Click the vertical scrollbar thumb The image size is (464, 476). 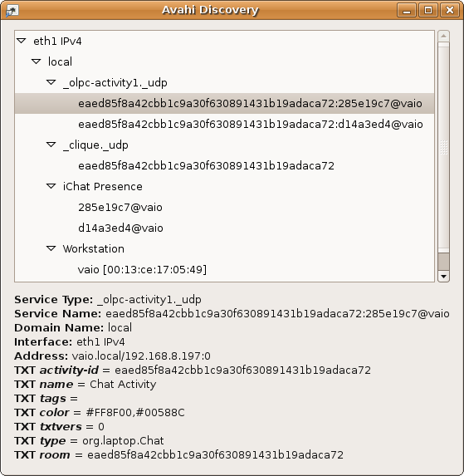click(x=444, y=146)
